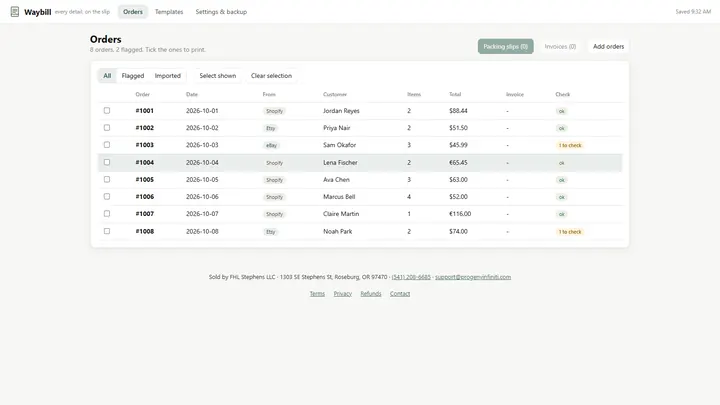
Task: Select the All filter tab
Action: (107, 76)
